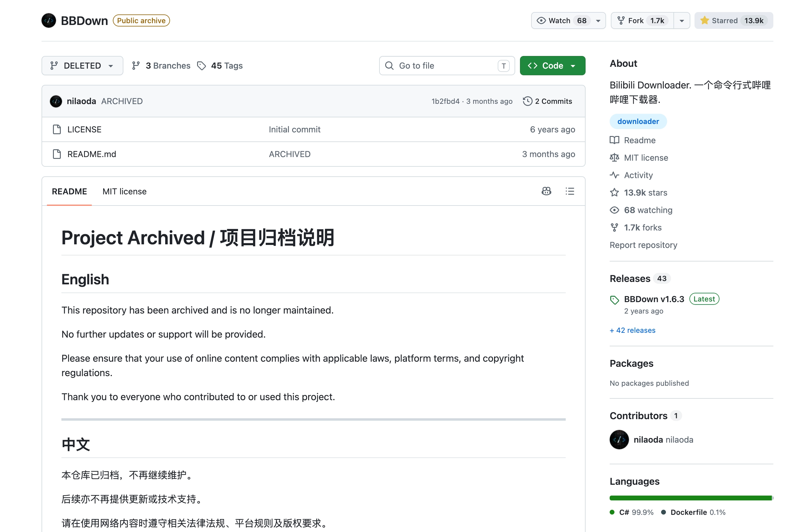
Task: Click the tag icon beside BBDown v1.6.3
Action: click(x=614, y=300)
